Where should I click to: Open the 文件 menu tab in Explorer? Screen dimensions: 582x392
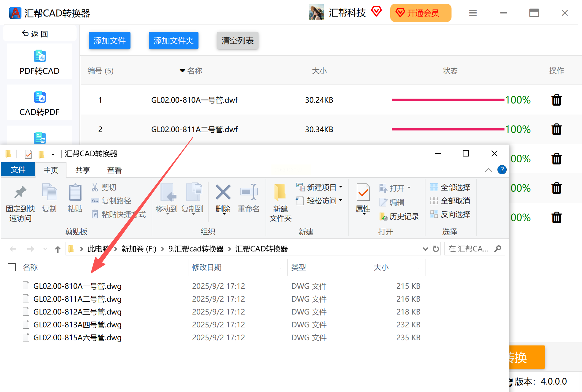click(18, 170)
